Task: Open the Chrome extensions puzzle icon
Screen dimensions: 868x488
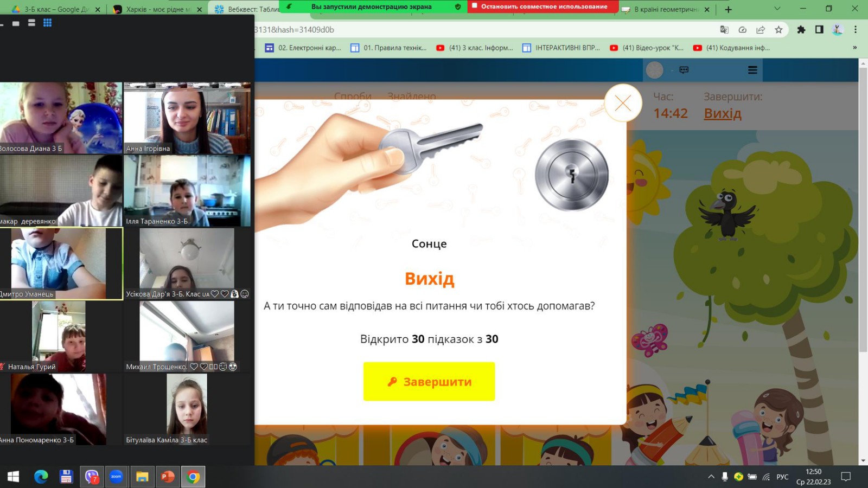Action: point(801,30)
